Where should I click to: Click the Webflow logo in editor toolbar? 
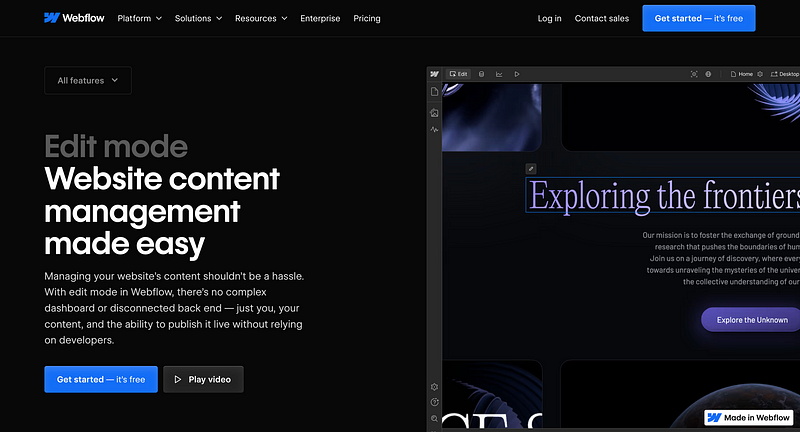point(434,74)
